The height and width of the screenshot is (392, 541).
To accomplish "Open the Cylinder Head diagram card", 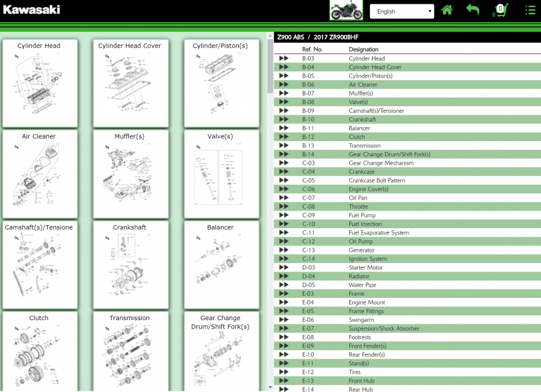I will pyautogui.click(x=40, y=83).
